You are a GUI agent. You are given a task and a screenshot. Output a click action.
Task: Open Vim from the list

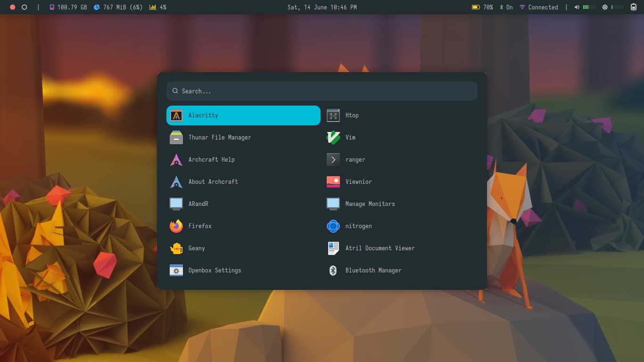pos(400,138)
